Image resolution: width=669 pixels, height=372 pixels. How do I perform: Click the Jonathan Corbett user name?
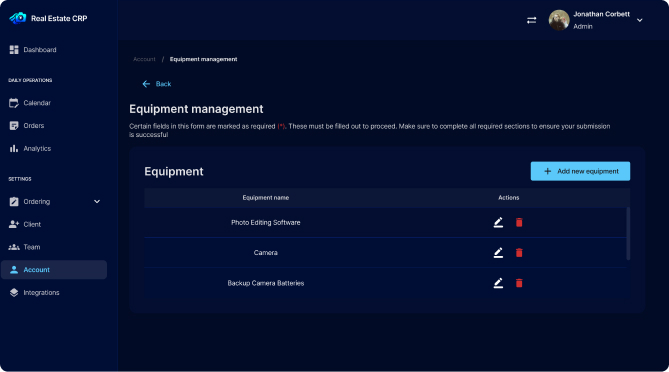(x=601, y=14)
